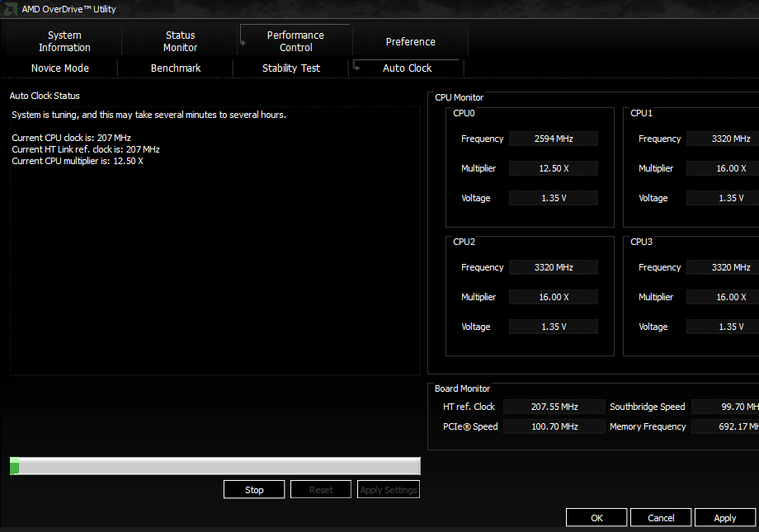Click the 'Current CPU clock is: 207 MHz' line

(71, 138)
